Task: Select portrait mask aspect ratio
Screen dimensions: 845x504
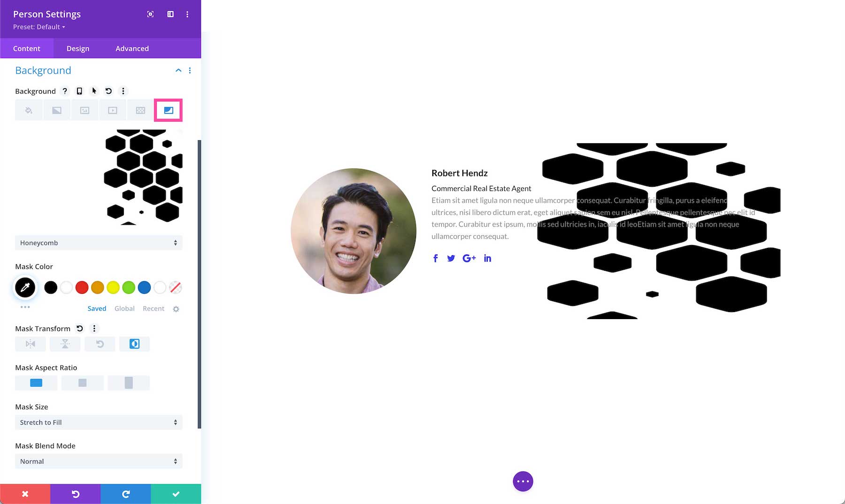Action: pos(129,383)
